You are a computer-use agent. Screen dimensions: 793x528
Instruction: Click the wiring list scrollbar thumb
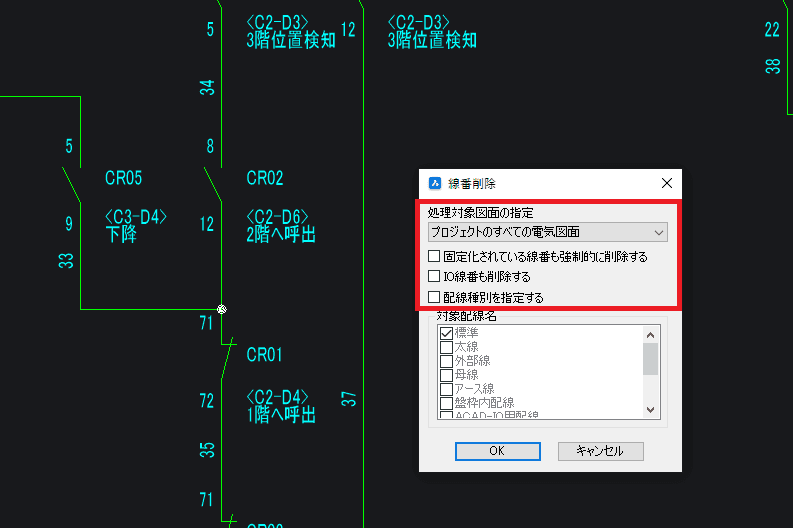650,358
